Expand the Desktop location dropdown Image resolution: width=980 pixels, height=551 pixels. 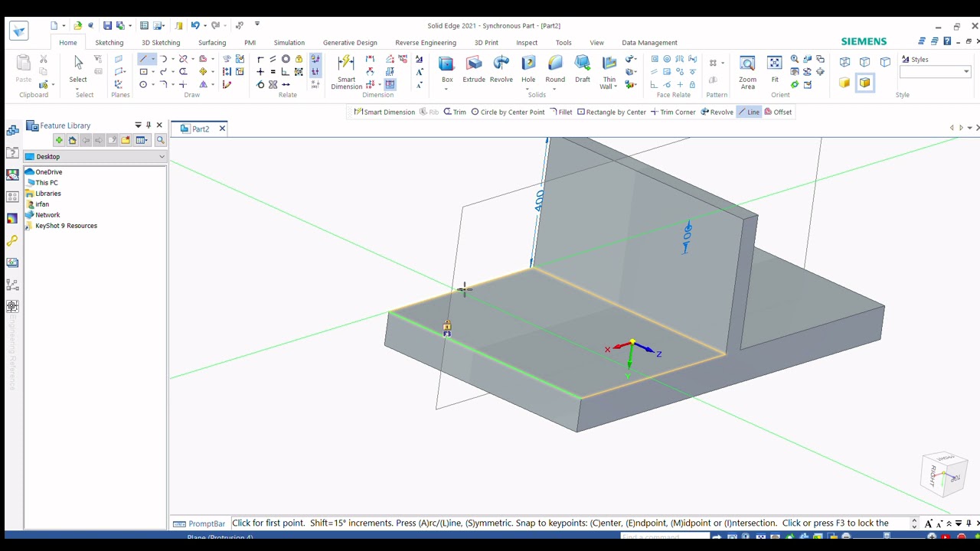pyautogui.click(x=162, y=157)
